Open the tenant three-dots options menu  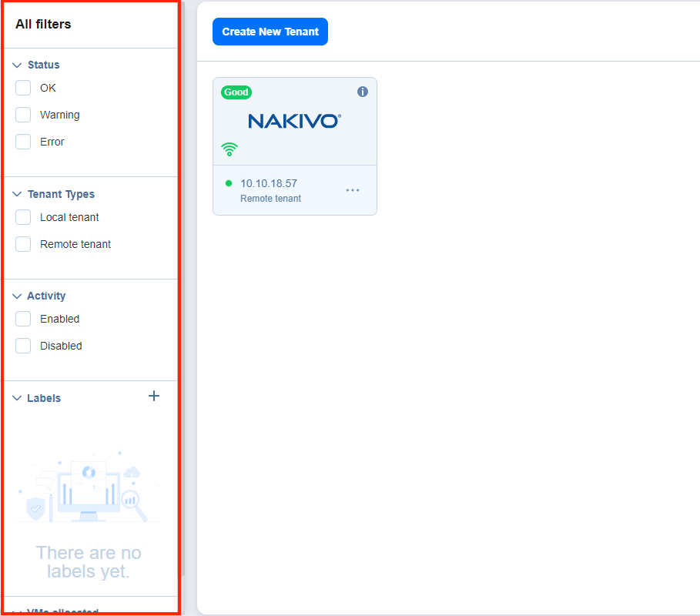353,190
